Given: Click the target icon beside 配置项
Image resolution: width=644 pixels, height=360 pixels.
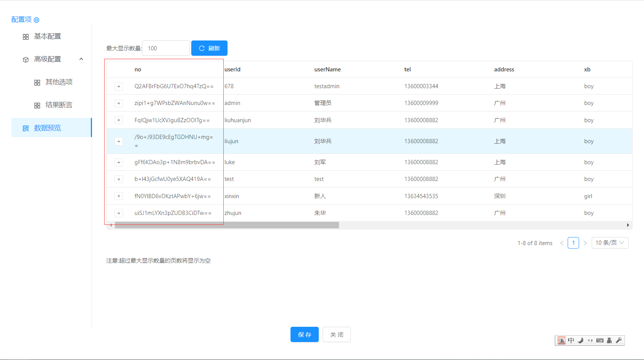Looking at the screenshot, I should [x=37, y=20].
